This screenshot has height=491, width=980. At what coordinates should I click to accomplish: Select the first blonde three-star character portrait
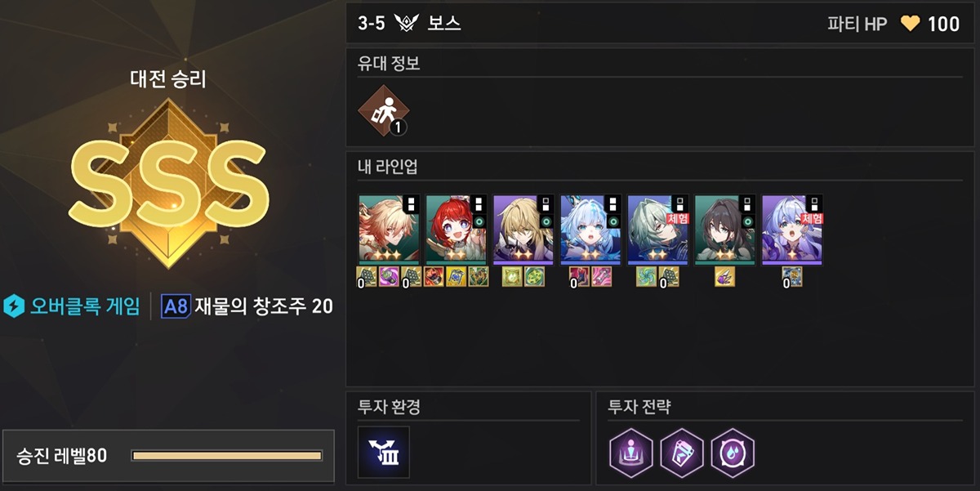point(390,230)
